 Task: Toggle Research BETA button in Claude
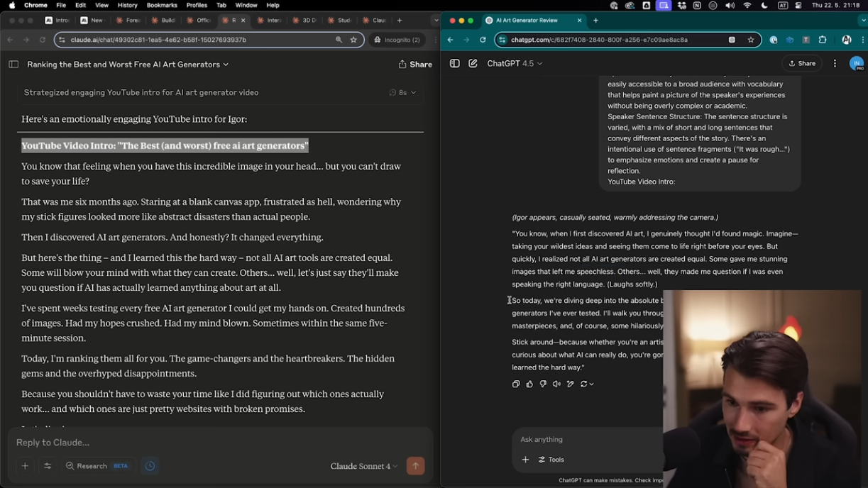97,466
